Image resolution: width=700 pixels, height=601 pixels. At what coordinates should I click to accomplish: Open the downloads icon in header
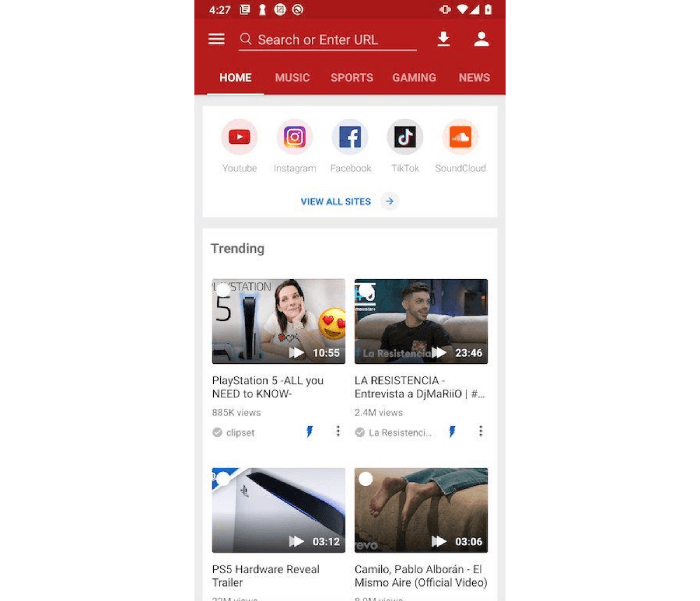pyautogui.click(x=443, y=39)
